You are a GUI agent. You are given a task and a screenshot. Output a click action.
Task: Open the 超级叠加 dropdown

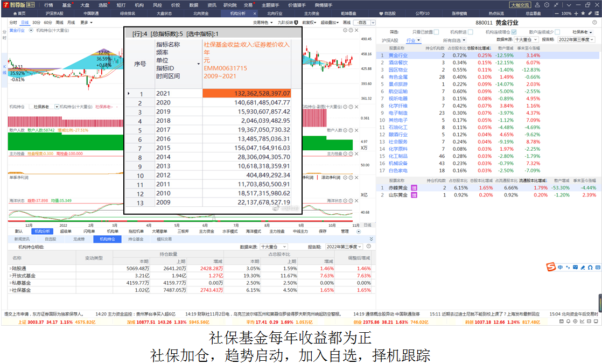tap(330, 23)
